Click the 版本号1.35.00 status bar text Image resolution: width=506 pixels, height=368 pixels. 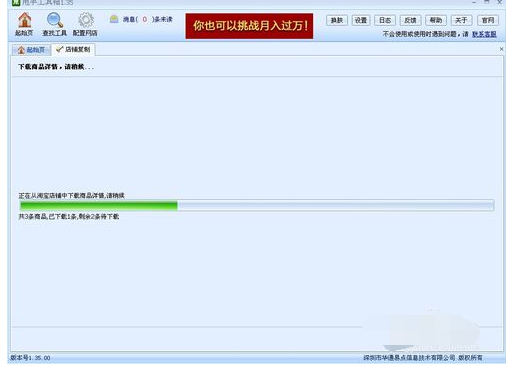(30, 358)
